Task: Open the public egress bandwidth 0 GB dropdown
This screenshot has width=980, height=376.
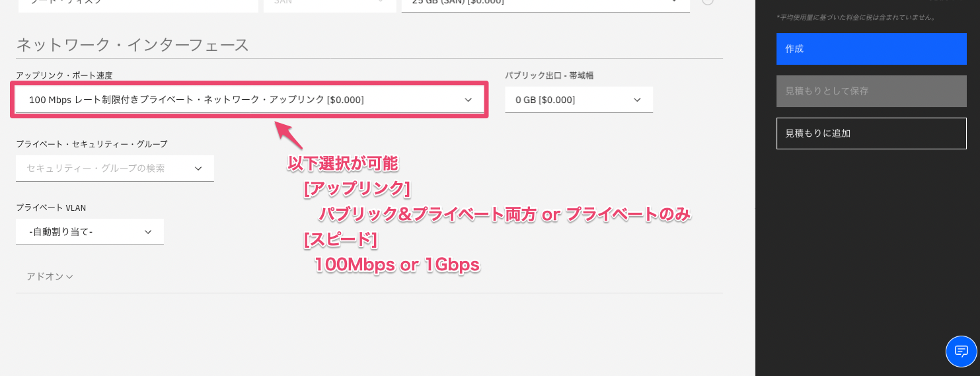Action: click(579, 100)
